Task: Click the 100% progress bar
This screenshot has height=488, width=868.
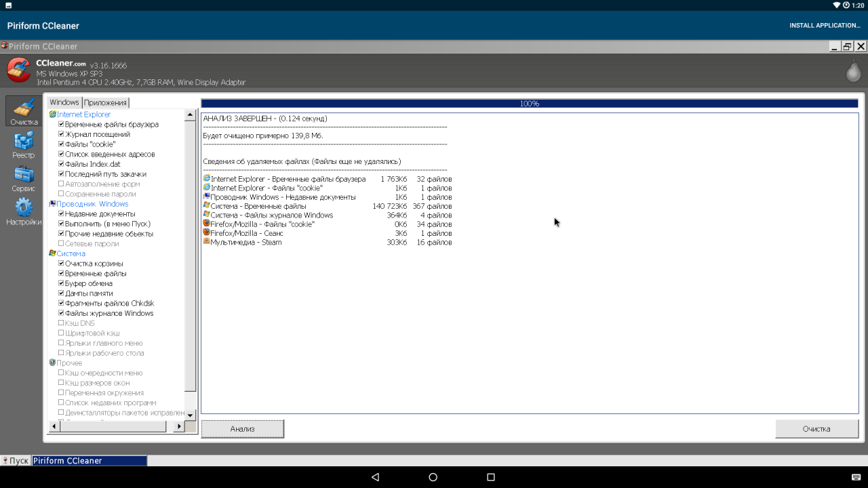Action: point(530,104)
